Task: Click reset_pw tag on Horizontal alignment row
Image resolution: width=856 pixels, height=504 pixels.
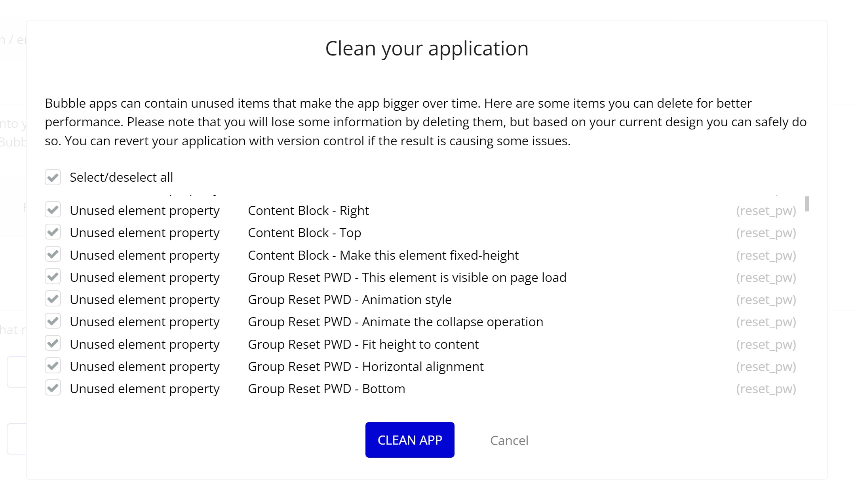Action: coord(766,367)
